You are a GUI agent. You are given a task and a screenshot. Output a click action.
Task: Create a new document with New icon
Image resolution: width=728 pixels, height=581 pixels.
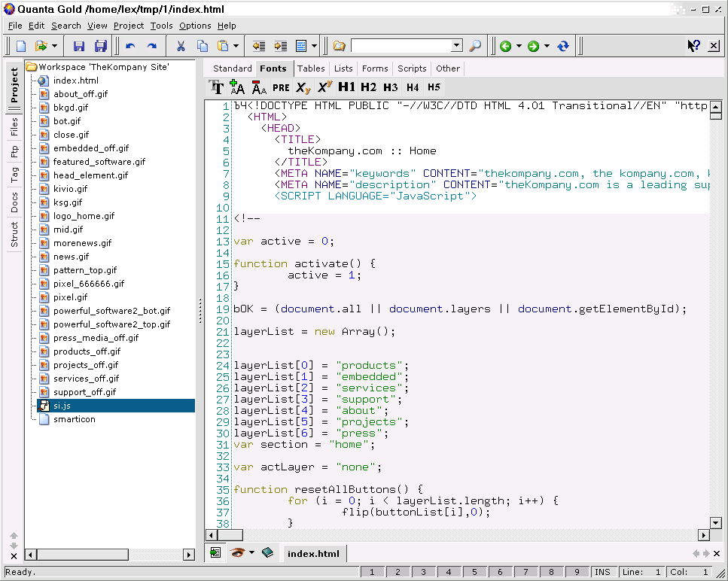(21, 46)
